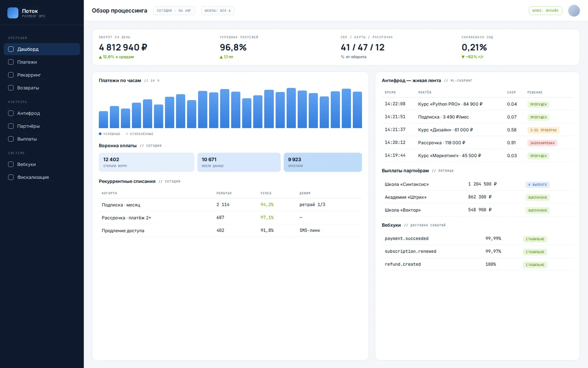Click the ЗАБЛОКИРОВАН decision badge
This screenshot has height=368, width=588.
[542, 143]
